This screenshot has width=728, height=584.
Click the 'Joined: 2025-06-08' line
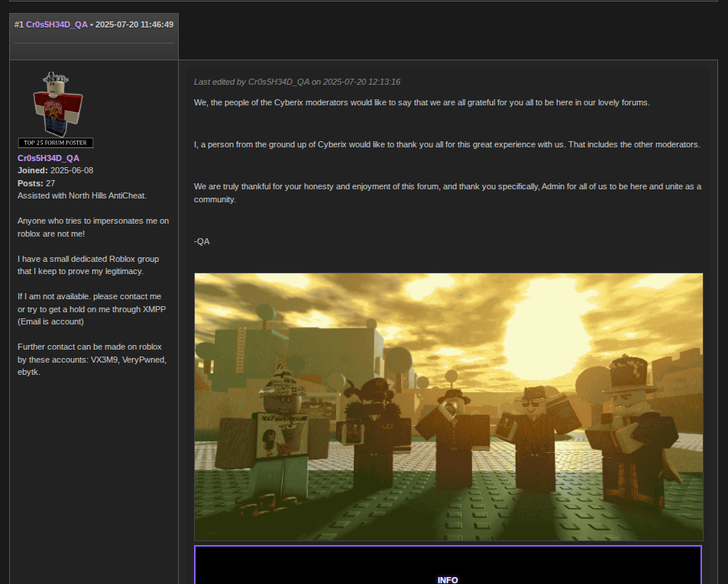(x=55, y=170)
